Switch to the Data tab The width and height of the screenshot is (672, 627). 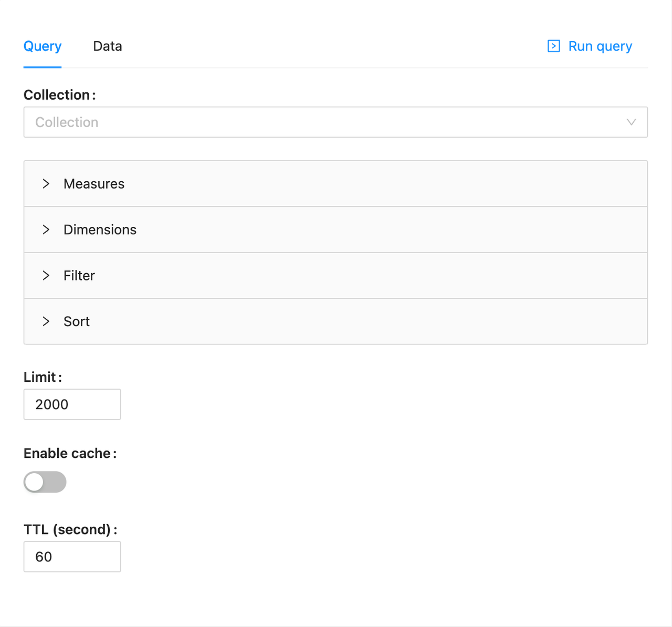[108, 46]
